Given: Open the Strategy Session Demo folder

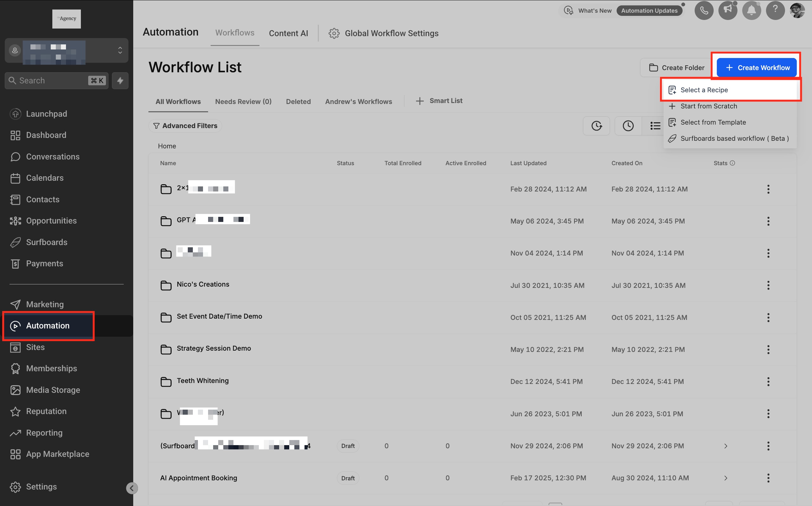Looking at the screenshot, I should [x=213, y=348].
